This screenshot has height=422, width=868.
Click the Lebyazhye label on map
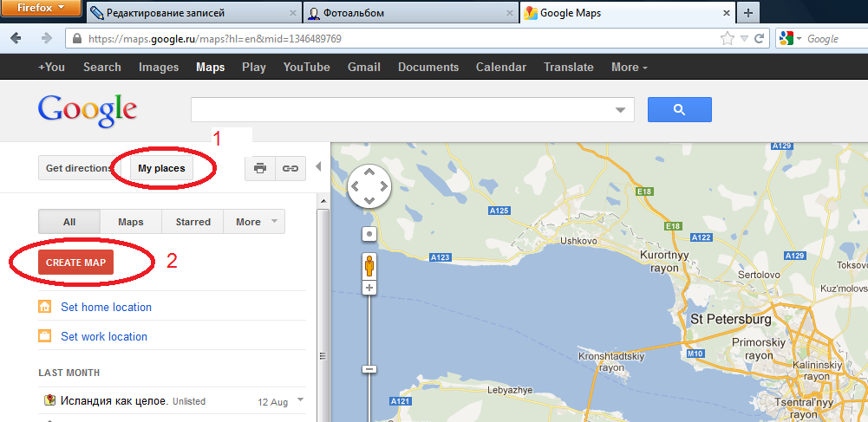510,390
